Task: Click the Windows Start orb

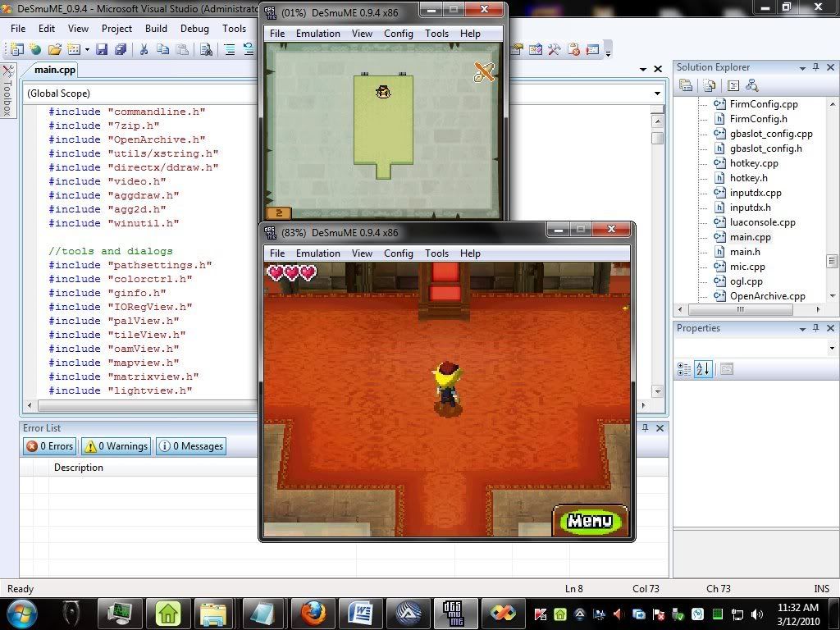Action: [x=22, y=613]
